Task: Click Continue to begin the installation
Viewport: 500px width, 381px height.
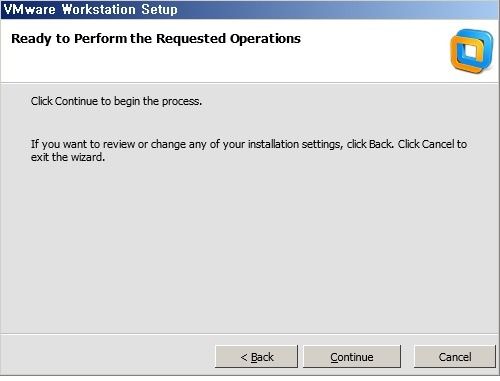Action: [352, 357]
